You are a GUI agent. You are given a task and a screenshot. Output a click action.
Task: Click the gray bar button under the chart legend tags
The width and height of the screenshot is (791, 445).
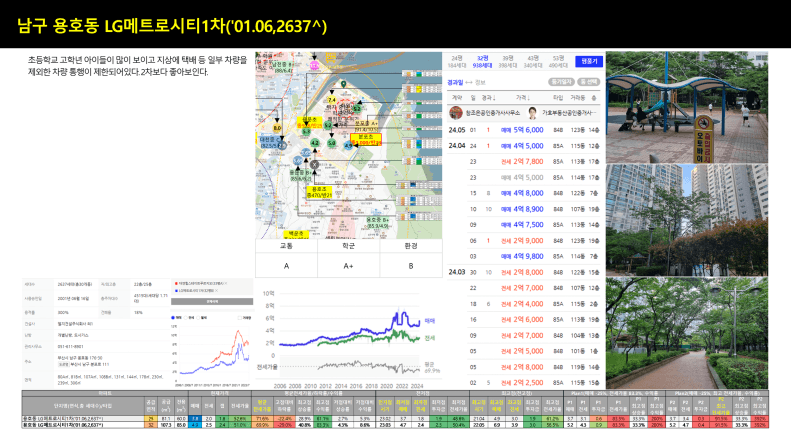coord(212,301)
